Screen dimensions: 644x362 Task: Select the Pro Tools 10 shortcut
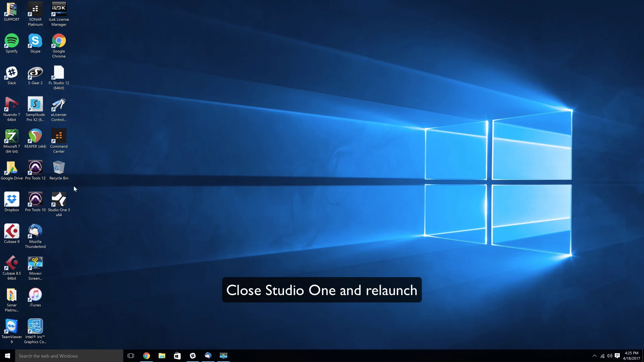(x=35, y=202)
